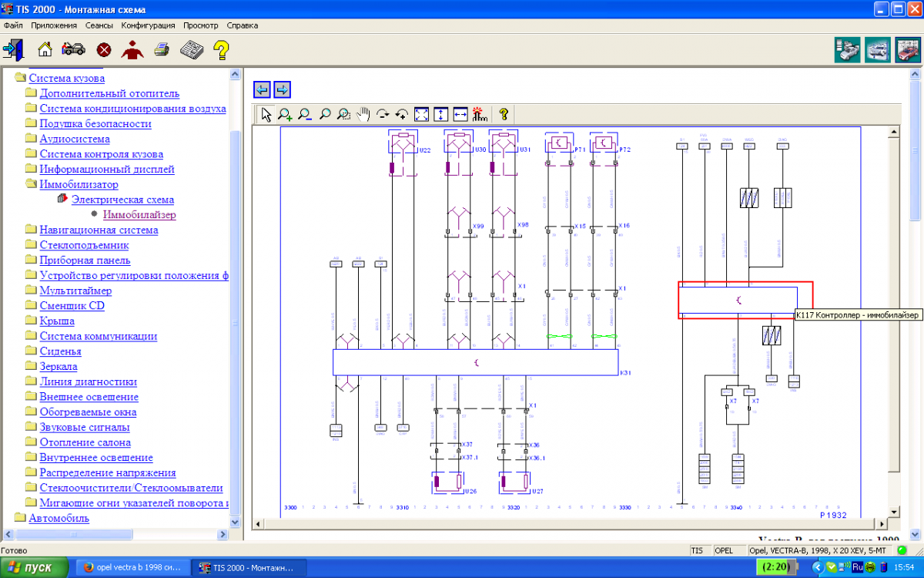Go to the next diagram page arrow
Screen dimensions: 924x578
[x=283, y=89]
